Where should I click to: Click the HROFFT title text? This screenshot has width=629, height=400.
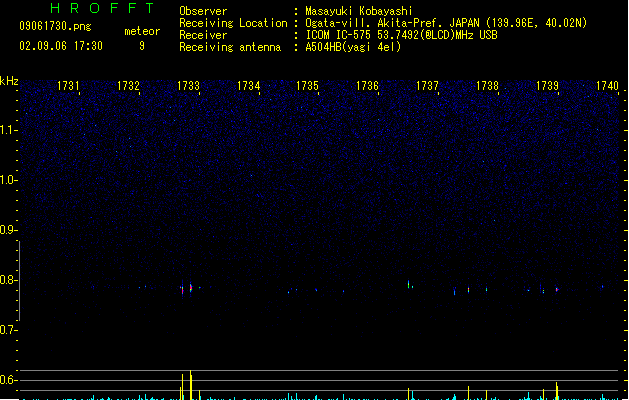tap(102, 8)
